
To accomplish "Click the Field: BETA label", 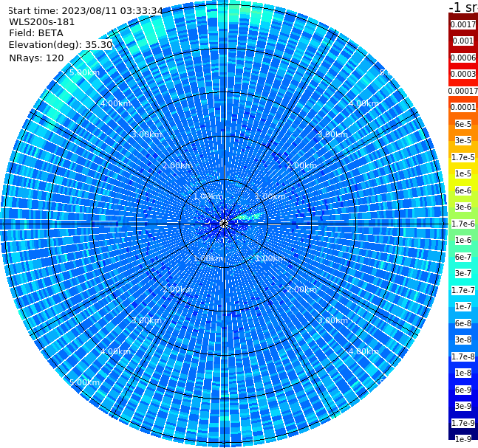I will click(x=36, y=33).
